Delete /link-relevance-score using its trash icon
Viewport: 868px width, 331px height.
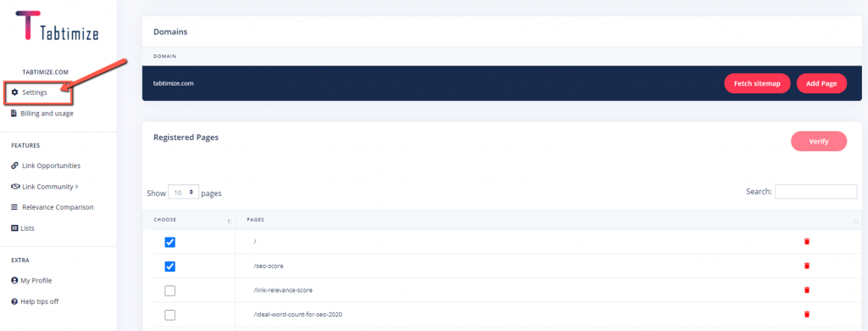click(807, 290)
